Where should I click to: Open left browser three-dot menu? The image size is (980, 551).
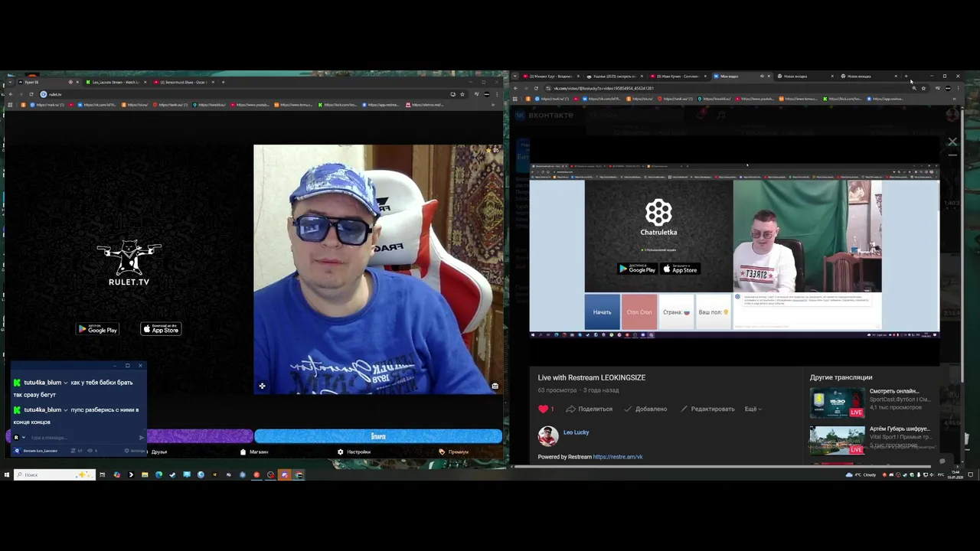498,94
